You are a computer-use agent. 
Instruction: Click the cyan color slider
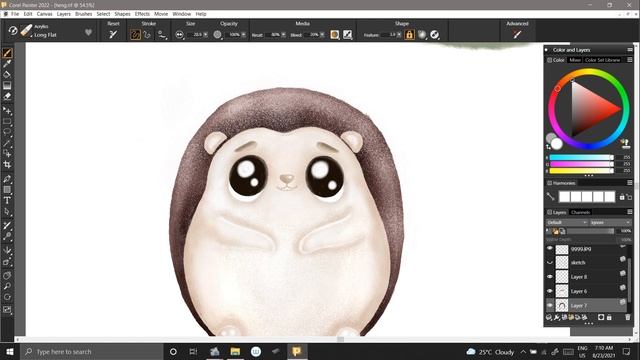(x=581, y=158)
